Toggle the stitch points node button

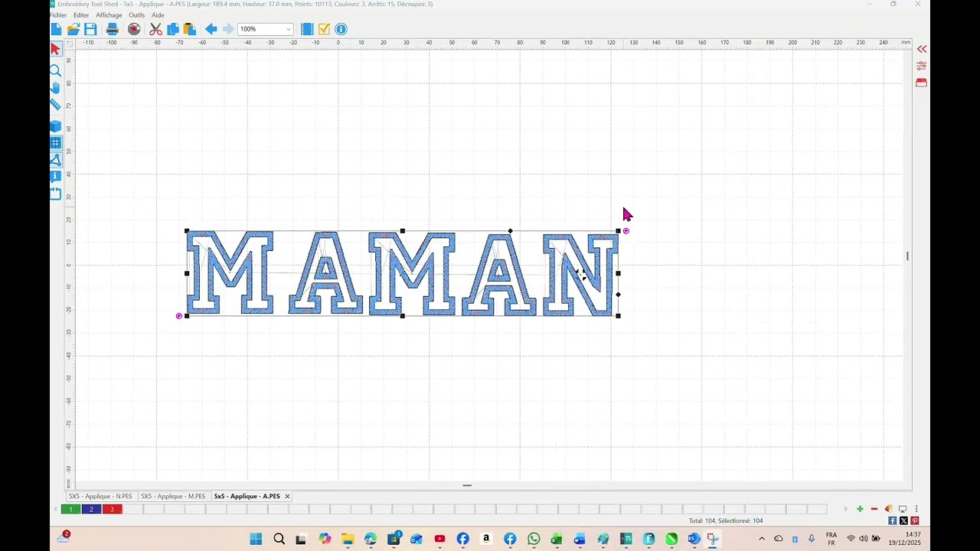pos(55,160)
